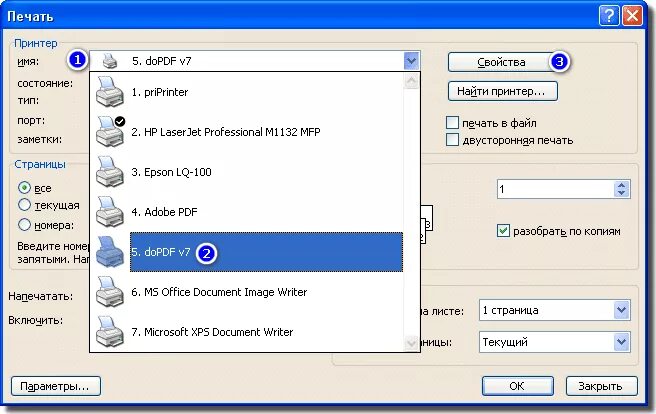Image resolution: width=656 pixels, height=414 pixels.
Task: Click the 'Включить:' label
Action: [36, 320]
